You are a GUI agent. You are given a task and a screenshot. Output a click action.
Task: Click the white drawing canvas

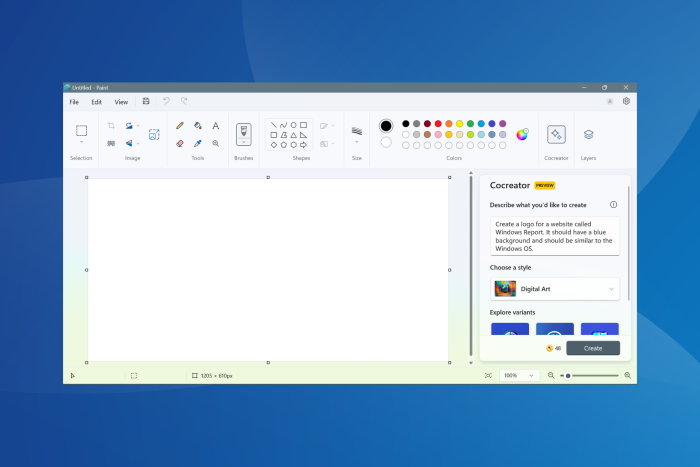[x=268, y=270]
